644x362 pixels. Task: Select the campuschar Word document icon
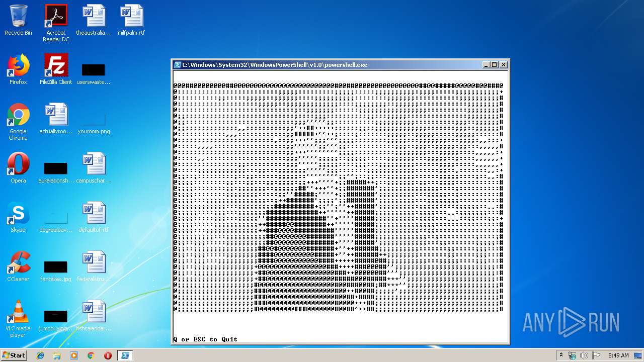coord(94,168)
